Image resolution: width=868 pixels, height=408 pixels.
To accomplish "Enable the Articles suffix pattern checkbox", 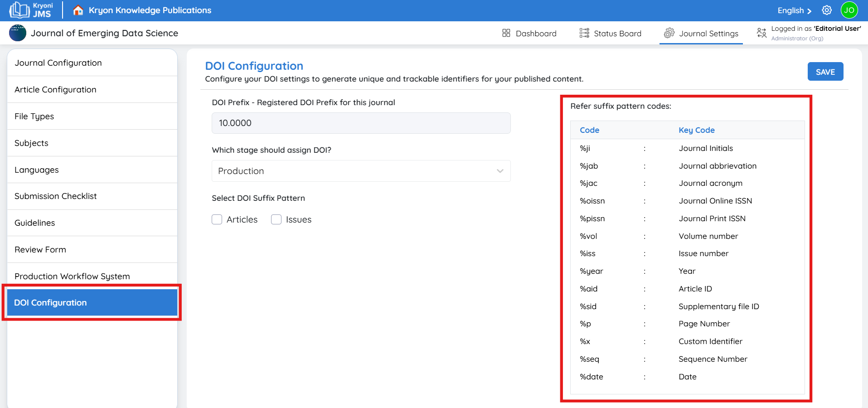I will (217, 219).
